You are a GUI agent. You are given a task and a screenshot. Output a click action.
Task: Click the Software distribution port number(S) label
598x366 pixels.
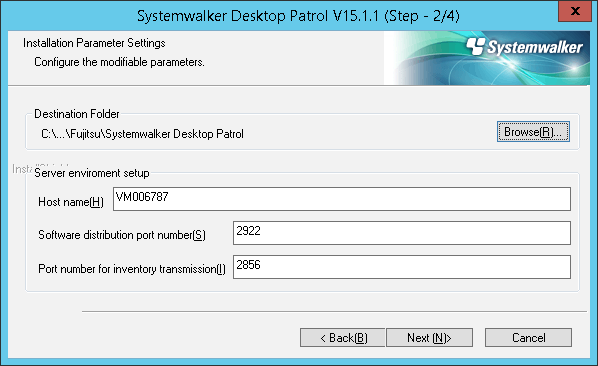[x=122, y=235]
